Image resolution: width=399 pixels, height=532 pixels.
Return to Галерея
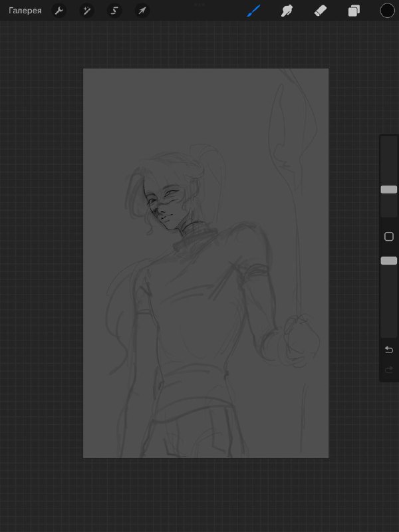[25, 11]
